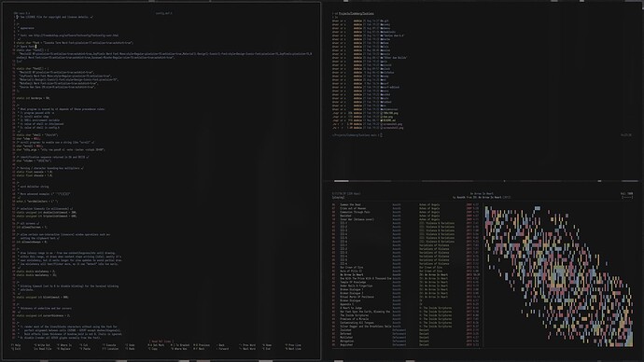Click the Help shortcut in nano's bottom bar
The height and width of the screenshot is (362, 644).
click(16, 345)
